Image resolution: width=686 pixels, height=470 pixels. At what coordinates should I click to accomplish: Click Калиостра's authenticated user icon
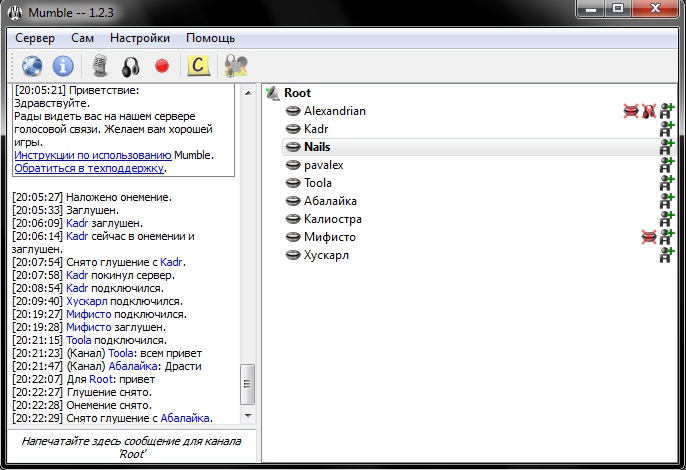(x=667, y=219)
